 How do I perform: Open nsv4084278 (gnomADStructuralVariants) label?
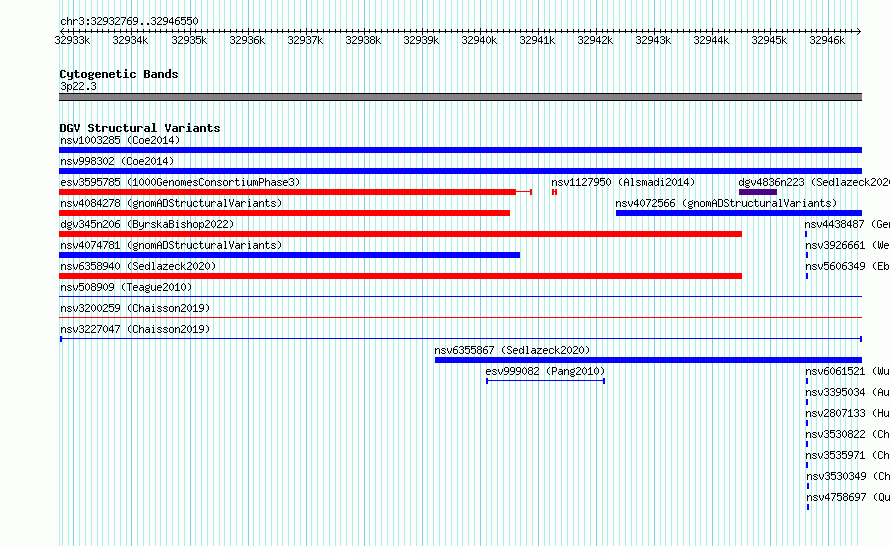171,203
